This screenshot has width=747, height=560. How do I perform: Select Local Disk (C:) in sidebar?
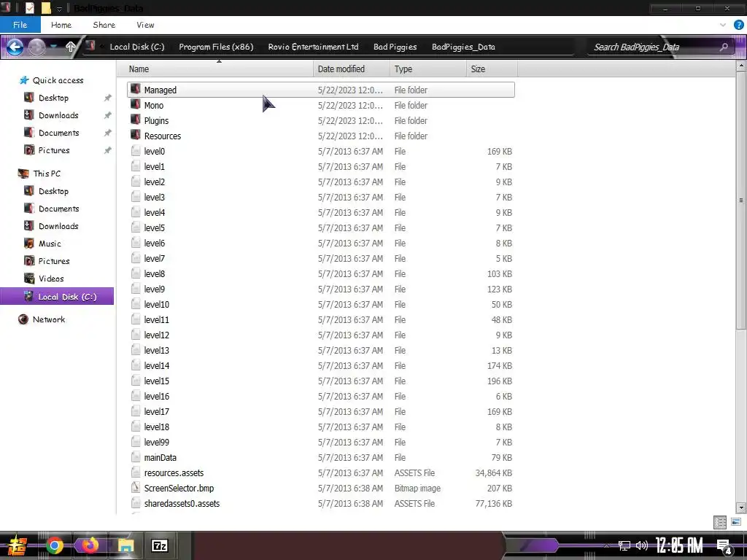click(x=57, y=296)
